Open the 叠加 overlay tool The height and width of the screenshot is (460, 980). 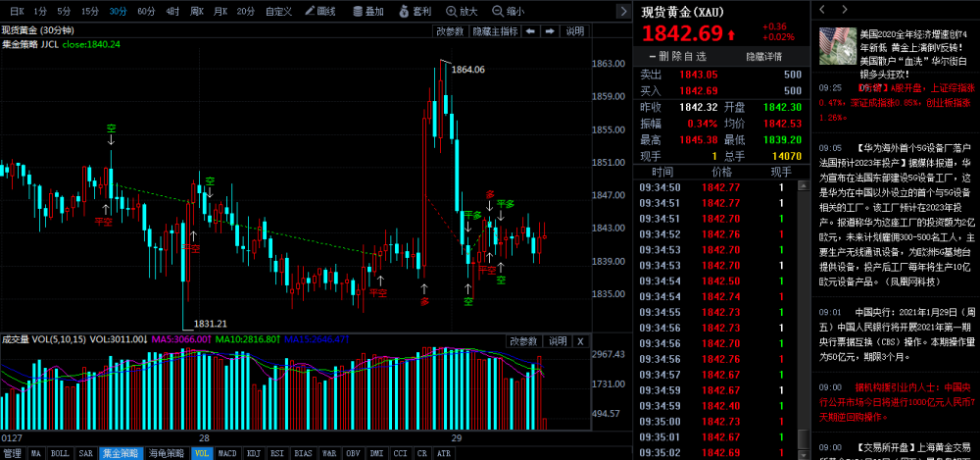368,11
